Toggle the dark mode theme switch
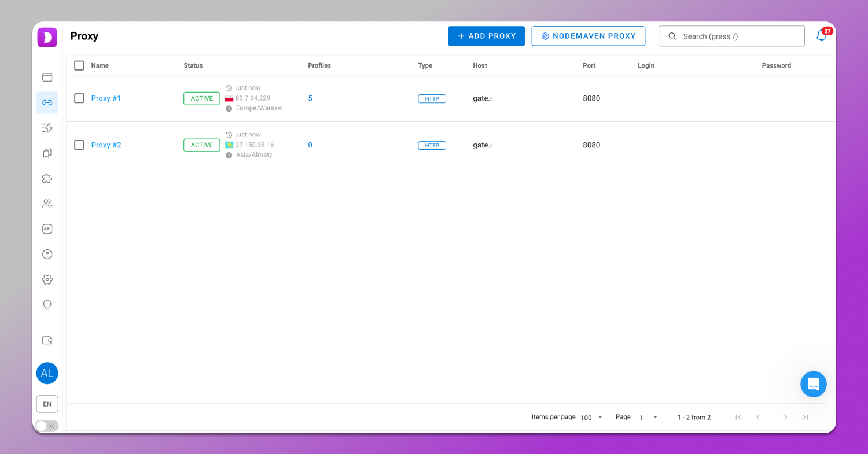 (47, 426)
